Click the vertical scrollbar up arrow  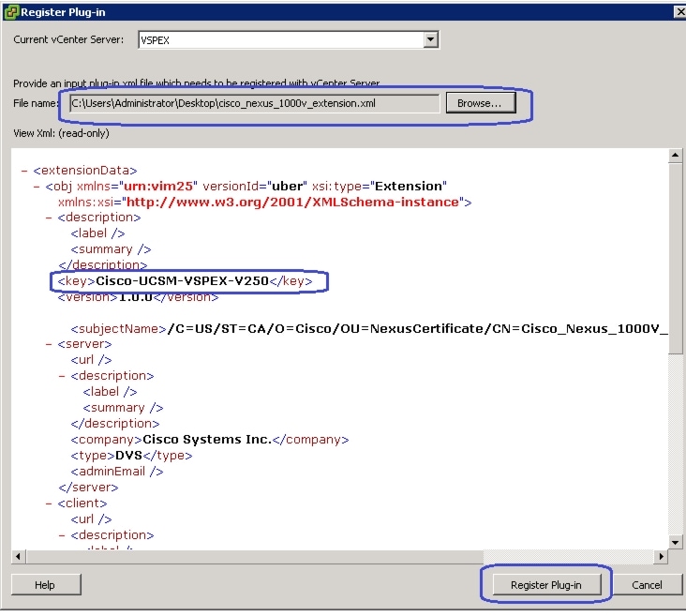point(675,156)
